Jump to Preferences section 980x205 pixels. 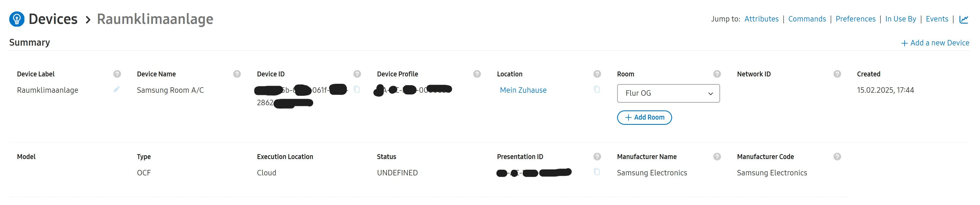[855, 19]
